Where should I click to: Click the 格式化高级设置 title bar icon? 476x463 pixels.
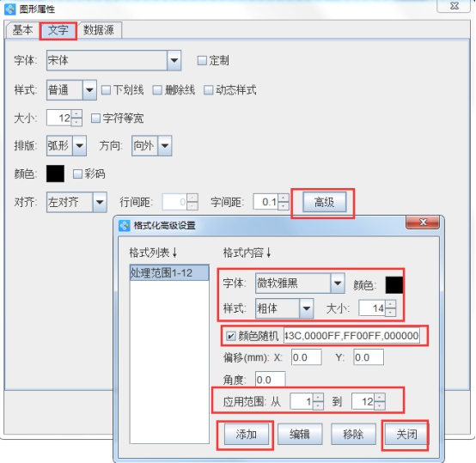[x=125, y=225]
